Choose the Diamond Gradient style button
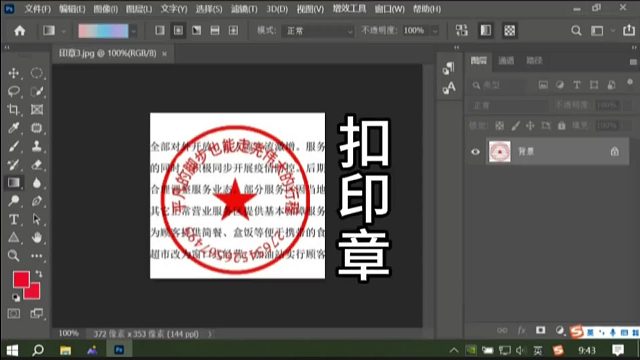 (233, 30)
